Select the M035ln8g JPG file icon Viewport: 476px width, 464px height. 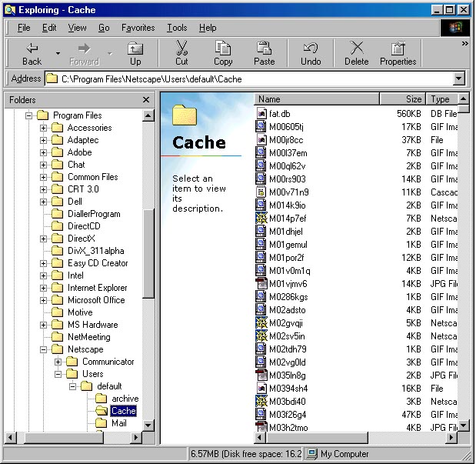(261, 375)
